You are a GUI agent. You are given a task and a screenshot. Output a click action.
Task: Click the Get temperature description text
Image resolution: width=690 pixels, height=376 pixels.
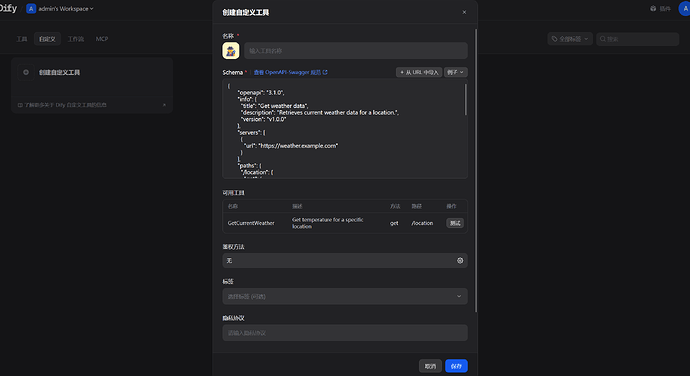(x=328, y=223)
